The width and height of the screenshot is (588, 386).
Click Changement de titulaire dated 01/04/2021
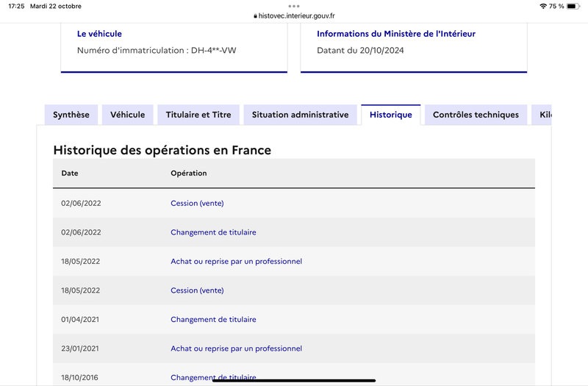pyautogui.click(x=213, y=320)
